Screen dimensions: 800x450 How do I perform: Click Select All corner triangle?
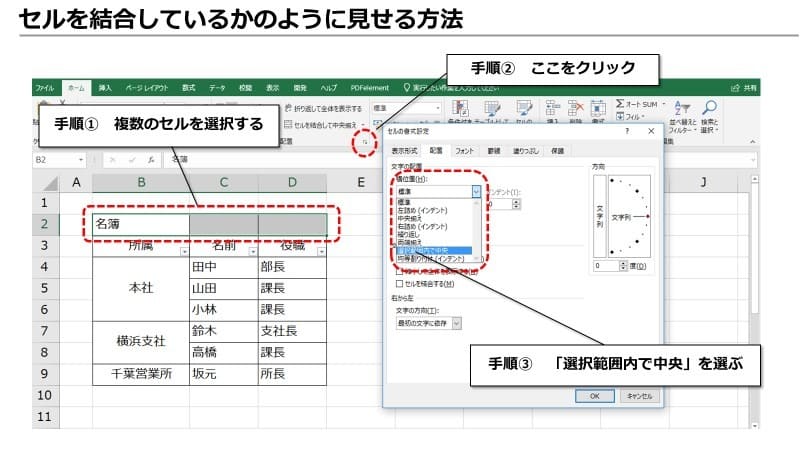click(x=51, y=183)
